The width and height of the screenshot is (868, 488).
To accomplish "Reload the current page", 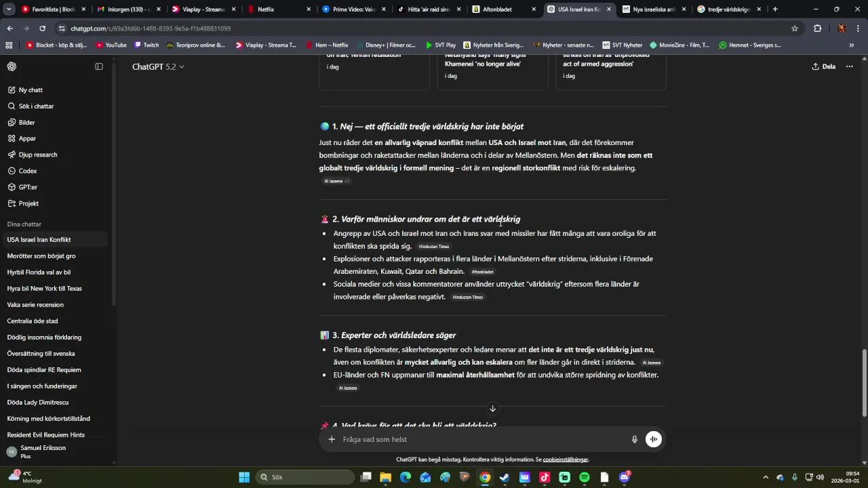I will (x=43, y=28).
